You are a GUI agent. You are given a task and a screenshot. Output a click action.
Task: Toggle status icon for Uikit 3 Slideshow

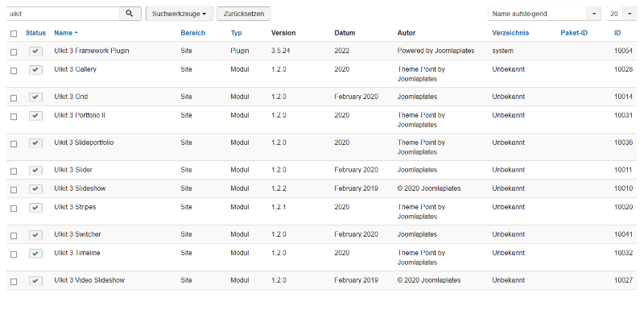(35, 189)
